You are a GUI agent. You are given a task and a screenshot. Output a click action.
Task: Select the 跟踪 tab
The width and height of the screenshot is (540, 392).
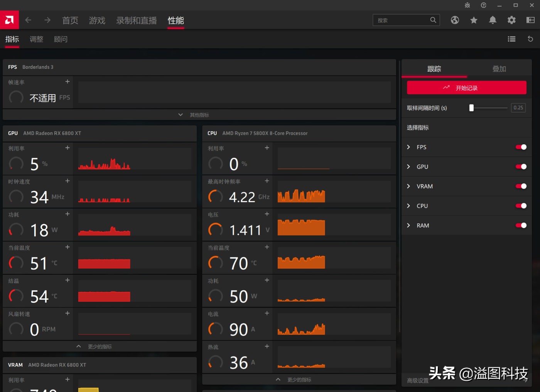[434, 69]
